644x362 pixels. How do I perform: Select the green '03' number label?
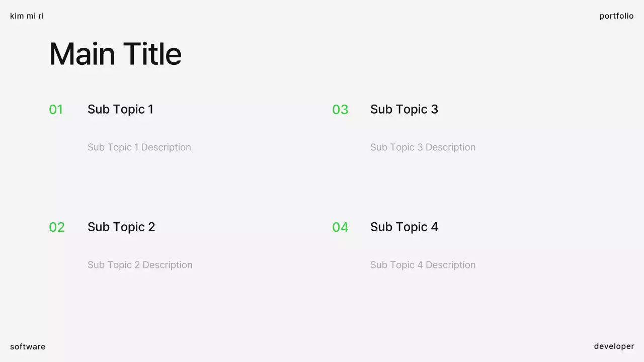[x=340, y=110]
